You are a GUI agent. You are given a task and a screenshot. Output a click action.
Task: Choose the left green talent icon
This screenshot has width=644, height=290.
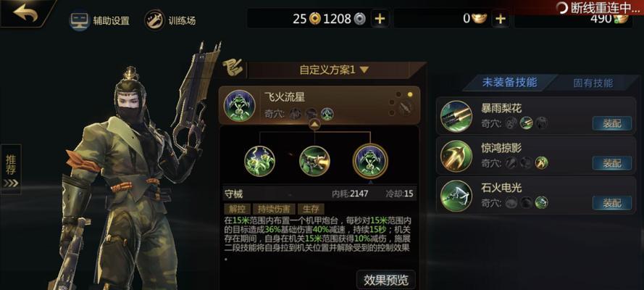259,161
